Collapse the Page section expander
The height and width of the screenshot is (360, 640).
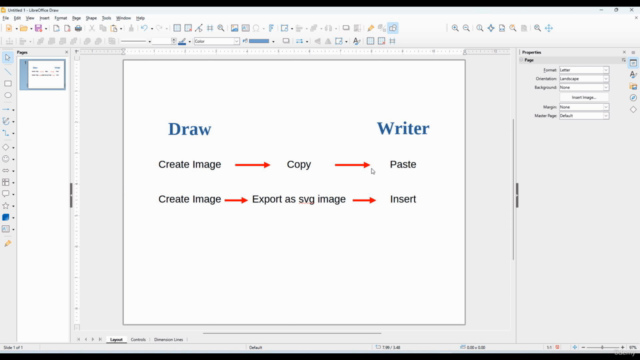coord(521,60)
